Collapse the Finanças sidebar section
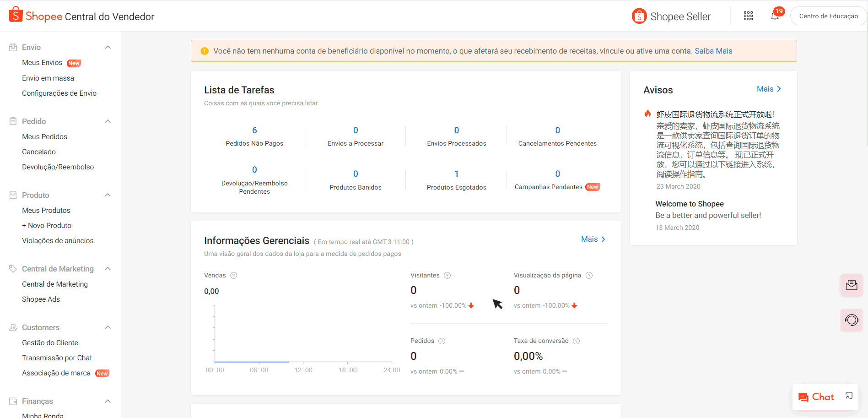Image resolution: width=868 pixels, height=418 pixels. click(108, 401)
